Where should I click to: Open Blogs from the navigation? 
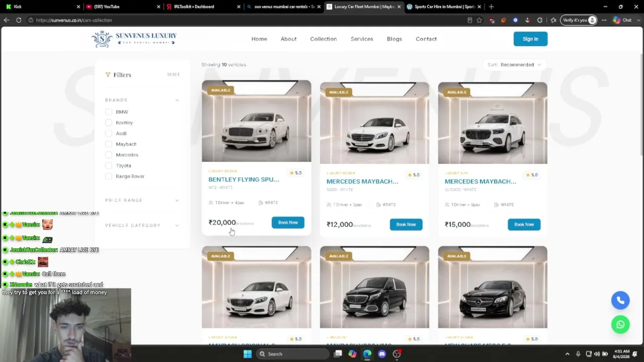394,39
